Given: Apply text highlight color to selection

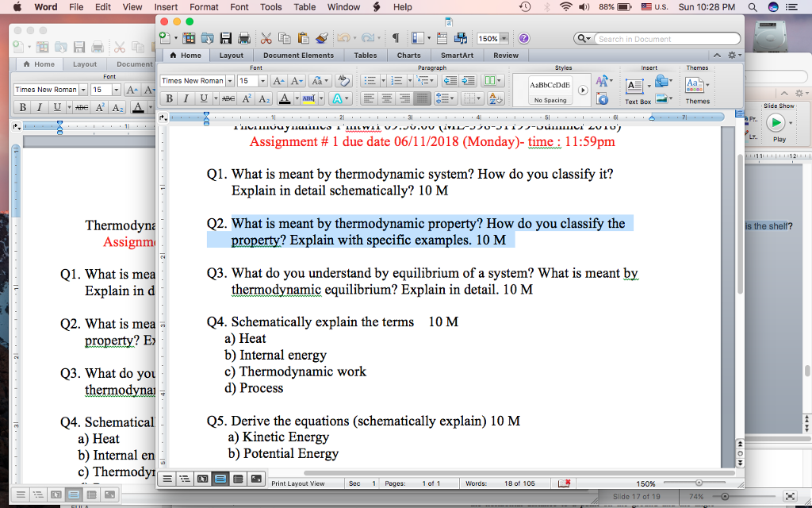Looking at the screenshot, I should [x=310, y=98].
